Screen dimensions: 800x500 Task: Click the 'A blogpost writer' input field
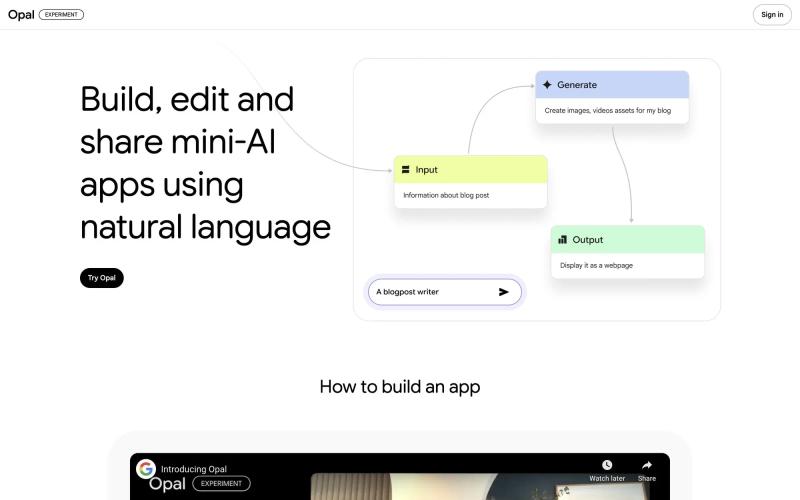coord(444,292)
